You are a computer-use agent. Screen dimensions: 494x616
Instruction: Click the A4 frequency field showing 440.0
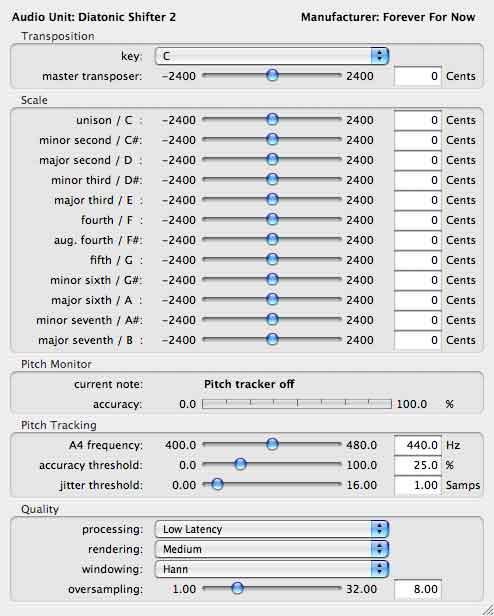(418, 446)
